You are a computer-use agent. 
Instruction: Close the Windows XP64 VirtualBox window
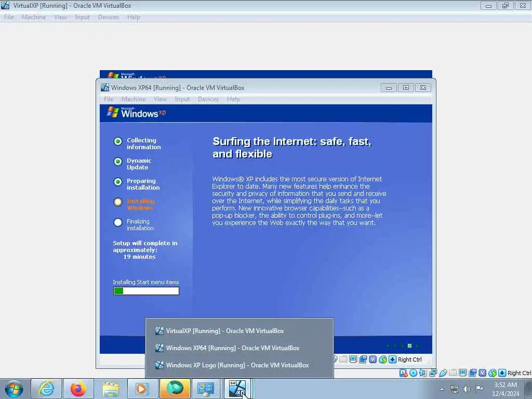coord(423,88)
